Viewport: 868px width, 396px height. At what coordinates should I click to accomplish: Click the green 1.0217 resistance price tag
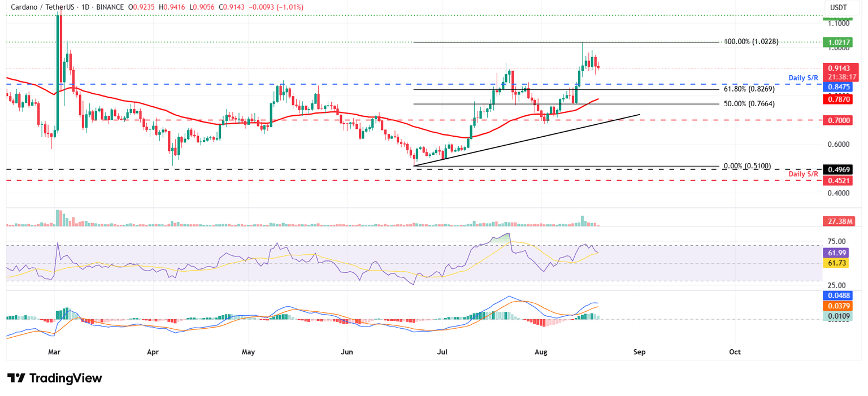[x=838, y=41]
